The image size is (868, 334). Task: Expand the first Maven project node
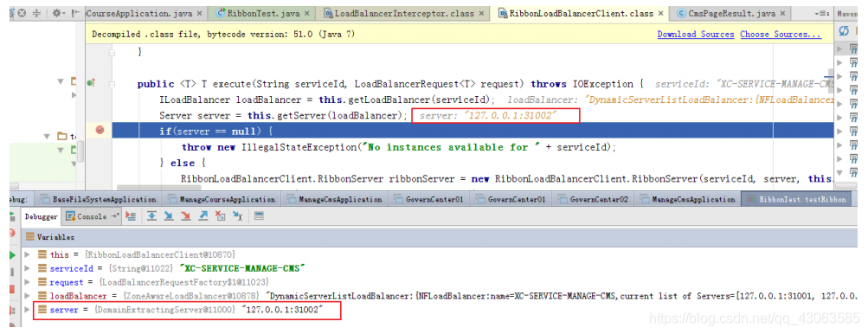(840, 48)
